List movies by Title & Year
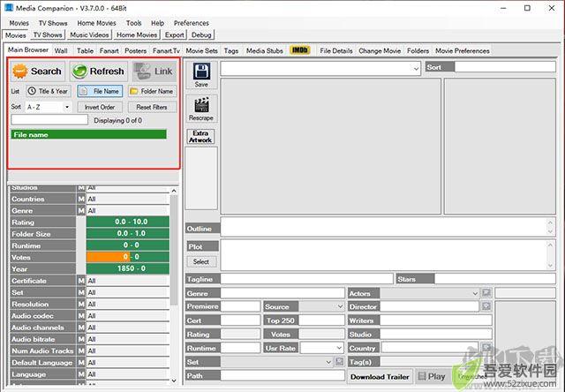The width and height of the screenshot is (565, 392). 49,91
